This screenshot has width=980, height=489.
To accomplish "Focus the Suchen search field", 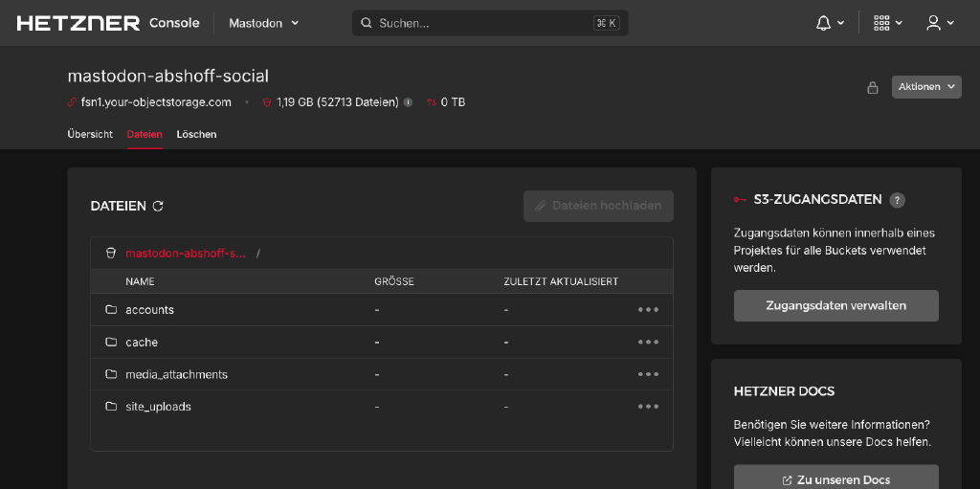I will tap(490, 23).
